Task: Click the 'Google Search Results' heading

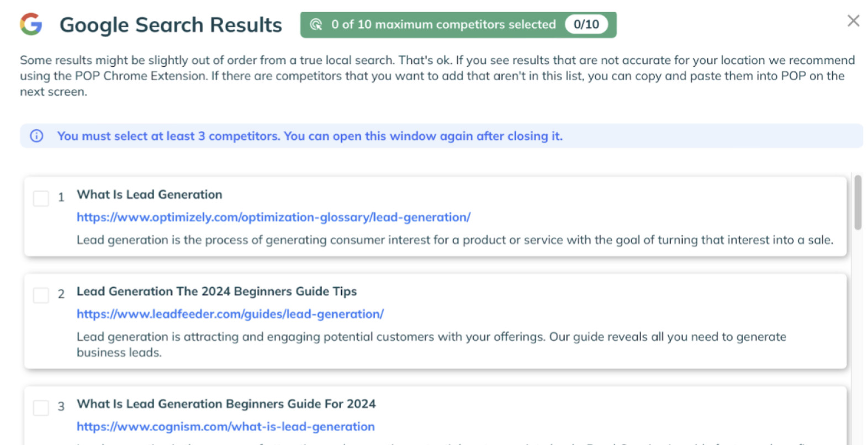Action: point(170,24)
